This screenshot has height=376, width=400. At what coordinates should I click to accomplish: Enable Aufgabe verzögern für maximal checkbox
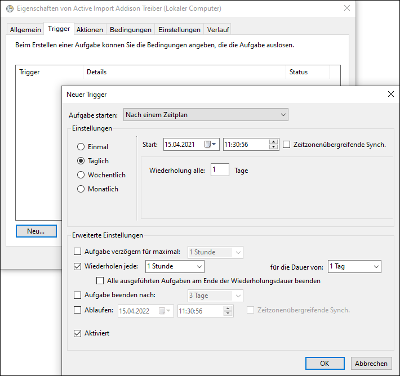[77, 251]
